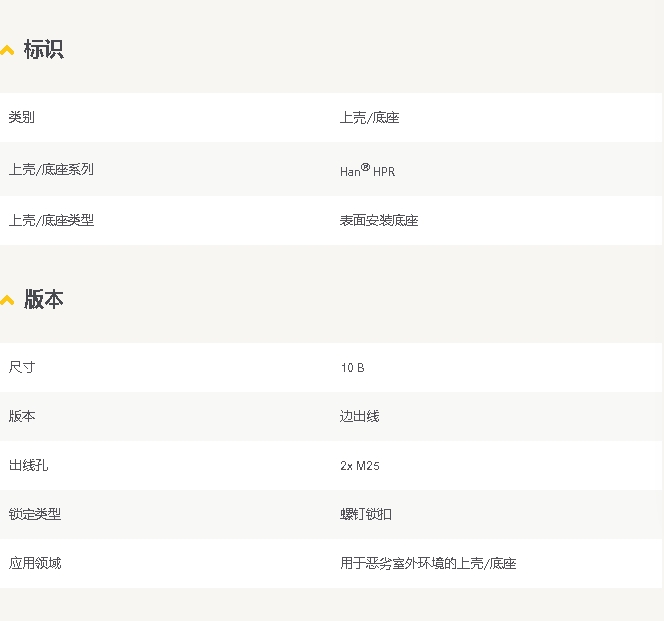664x621 pixels.
Task: Select the 版本 row label beside 边出线
Action: point(22,416)
